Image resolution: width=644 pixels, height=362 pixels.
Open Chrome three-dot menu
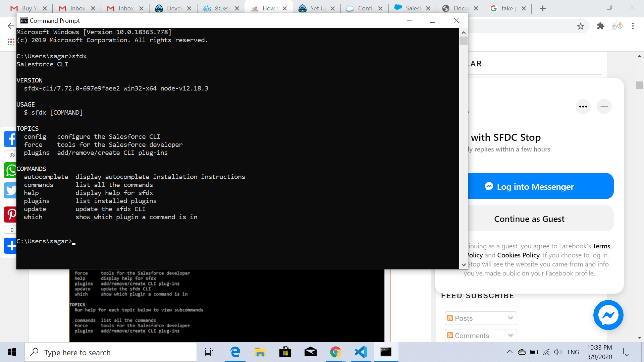click(633, 26)
